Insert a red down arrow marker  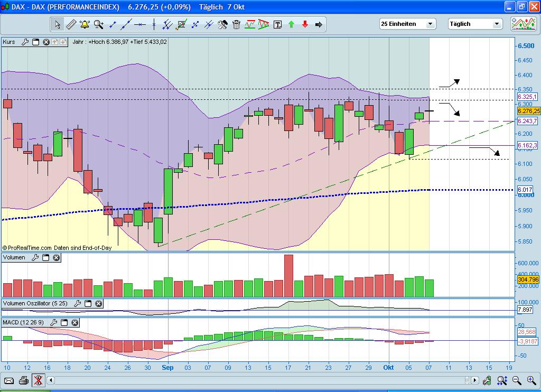pos(305,24)
